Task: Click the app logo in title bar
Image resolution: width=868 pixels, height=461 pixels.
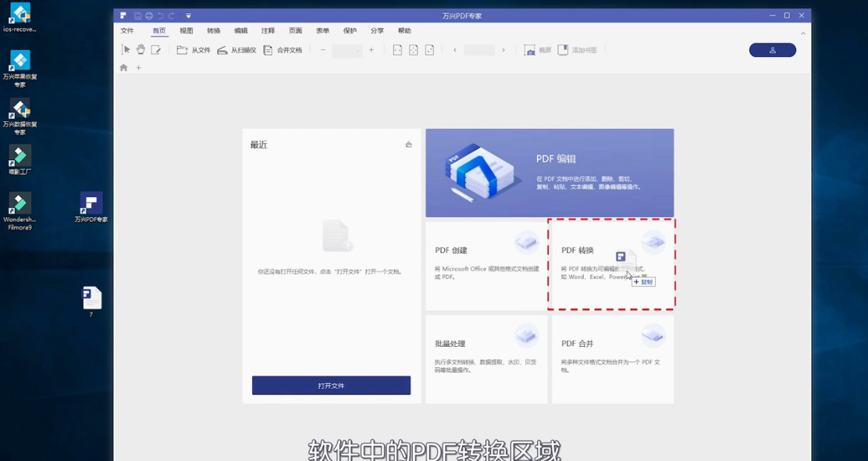Action: 123,16
